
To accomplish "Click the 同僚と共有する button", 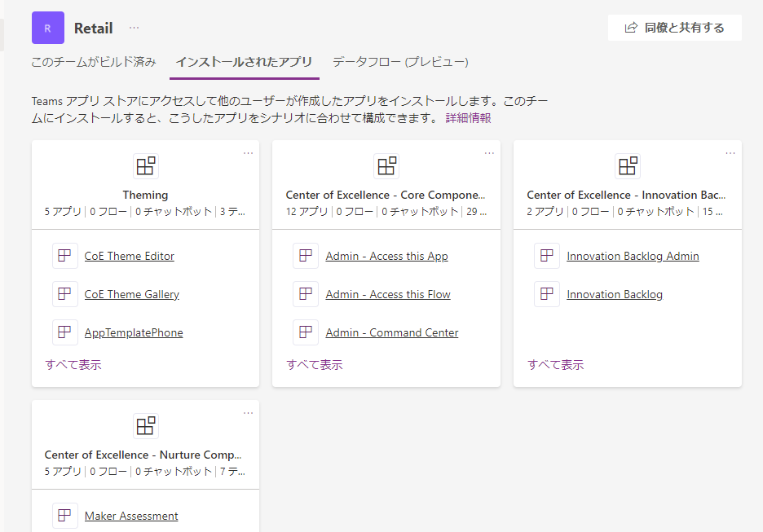I will click(675, 28).
